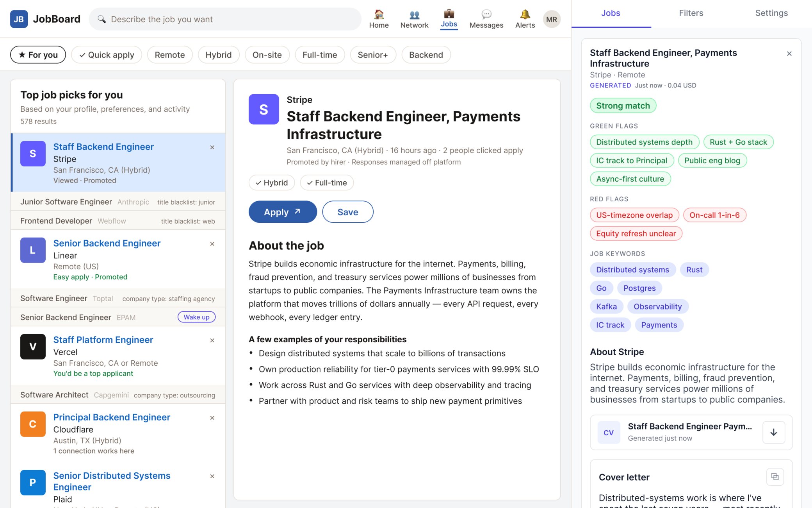Toggle the On-site filter chip
The height and width of the screenshot is (508, 812).
[x=267, y=55]
